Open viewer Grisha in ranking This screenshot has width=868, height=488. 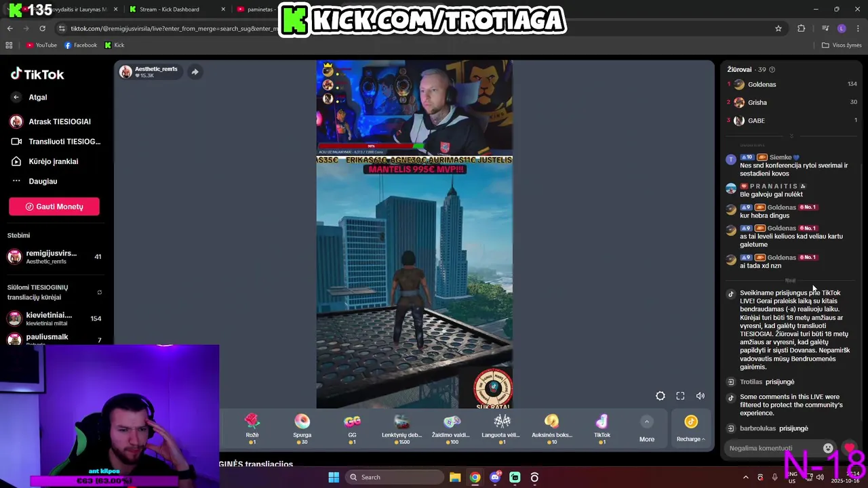point(791,102)
